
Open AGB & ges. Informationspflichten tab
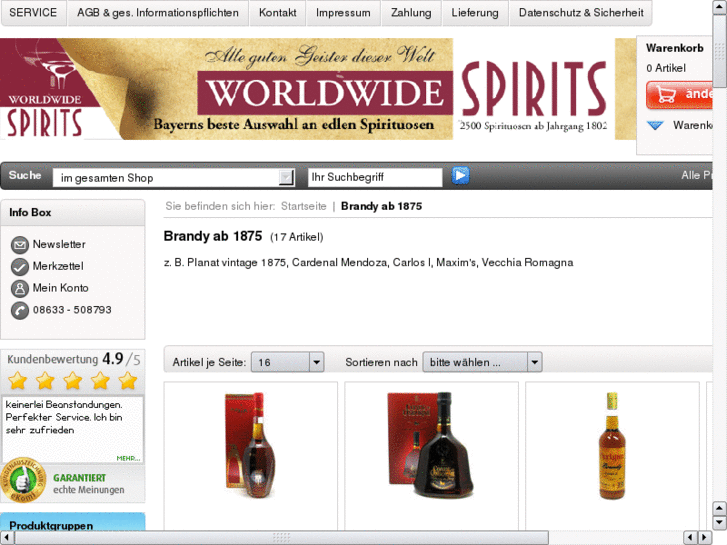[158, 13]
